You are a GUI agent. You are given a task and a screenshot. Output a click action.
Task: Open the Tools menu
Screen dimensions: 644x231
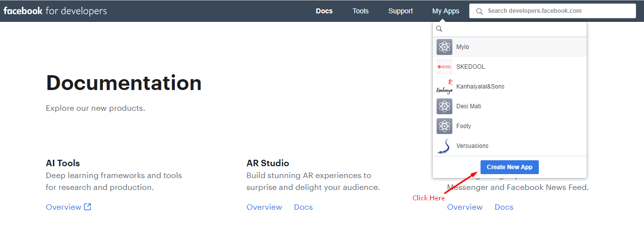click(361, 11)
